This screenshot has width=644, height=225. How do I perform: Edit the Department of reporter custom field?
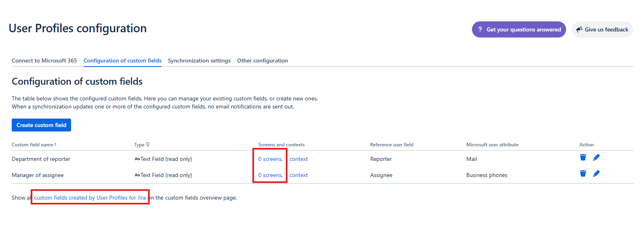pyautogui.click(x=596, y=157)
